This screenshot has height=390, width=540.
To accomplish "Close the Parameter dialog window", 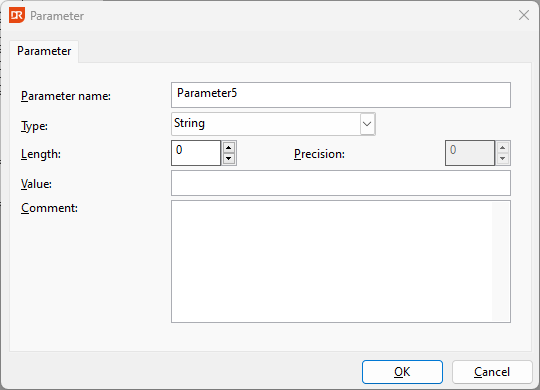I will (x=524, y=15).
